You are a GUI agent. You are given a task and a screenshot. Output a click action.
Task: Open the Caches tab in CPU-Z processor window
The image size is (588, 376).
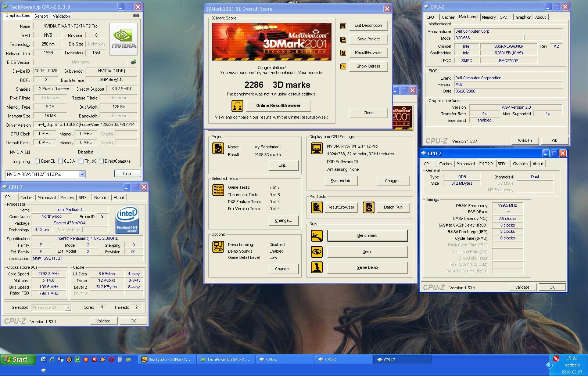point(26,198)
